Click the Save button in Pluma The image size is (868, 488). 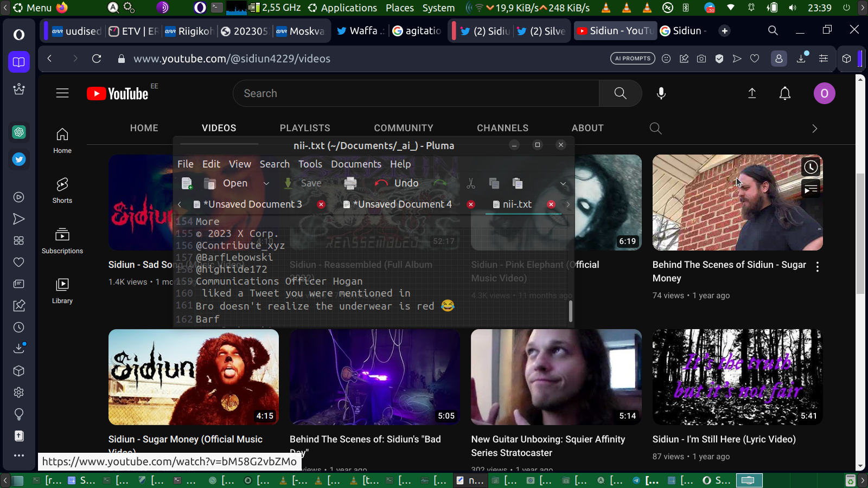[x=303, y=183]
